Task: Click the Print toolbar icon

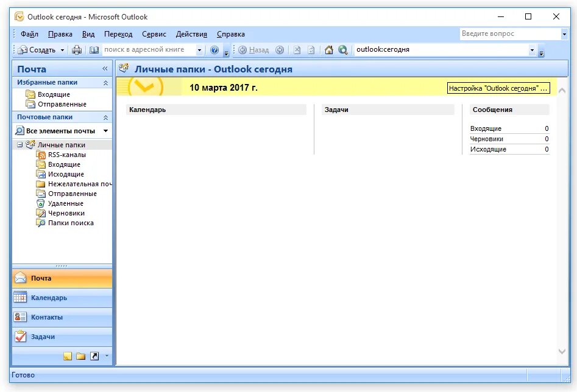Action: pyautogui.click(x=77, y=50)
